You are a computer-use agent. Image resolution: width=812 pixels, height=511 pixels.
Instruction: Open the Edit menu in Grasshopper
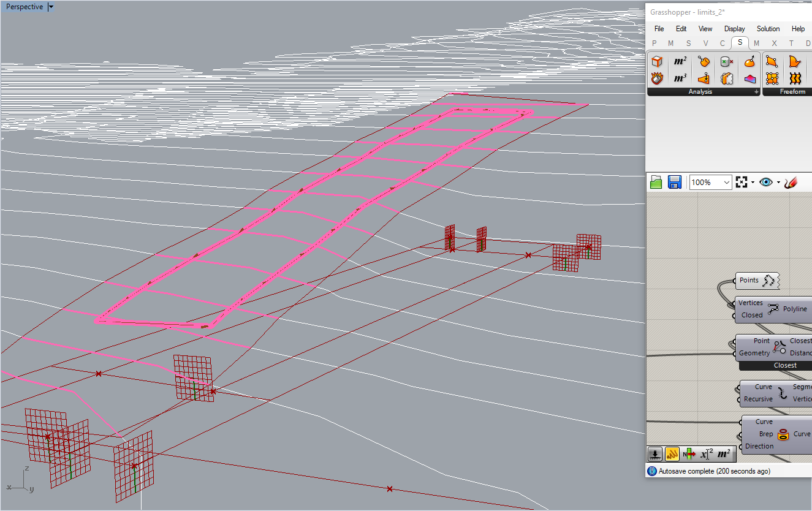pos(681,29)
